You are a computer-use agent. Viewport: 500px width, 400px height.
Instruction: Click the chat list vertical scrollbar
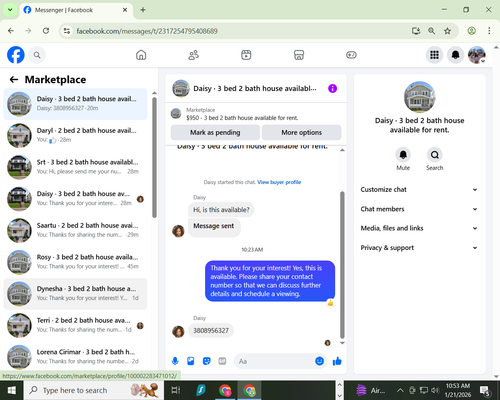(154, 157)
